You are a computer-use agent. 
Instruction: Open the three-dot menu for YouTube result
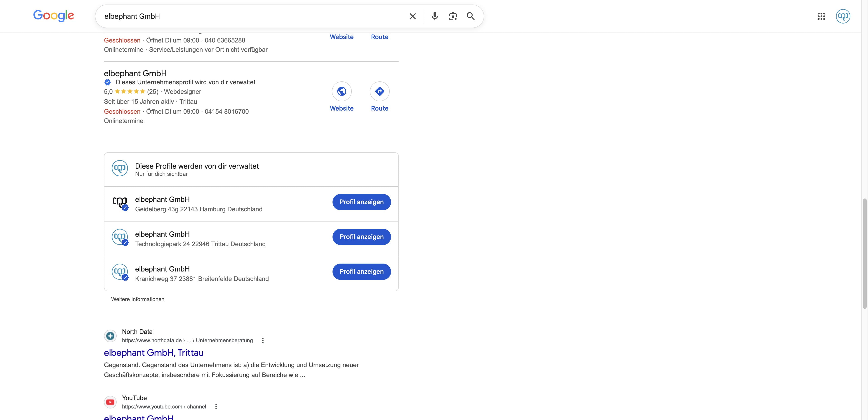coord(216,407)
